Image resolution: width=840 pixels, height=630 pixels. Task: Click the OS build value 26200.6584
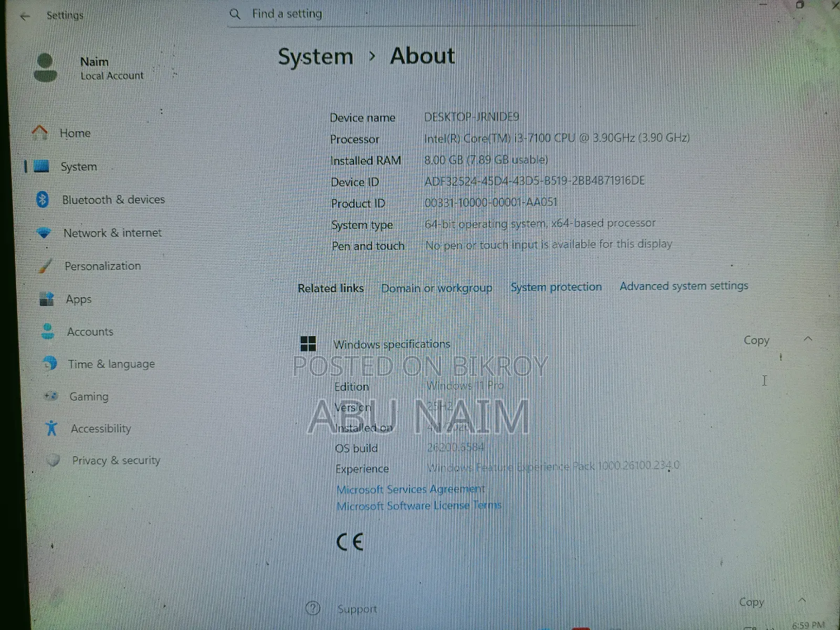pyautogui.click(x=455, y=447)
